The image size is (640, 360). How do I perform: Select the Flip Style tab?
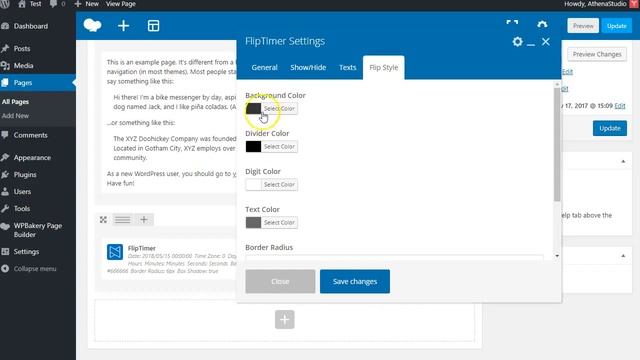tap(384, 68)
